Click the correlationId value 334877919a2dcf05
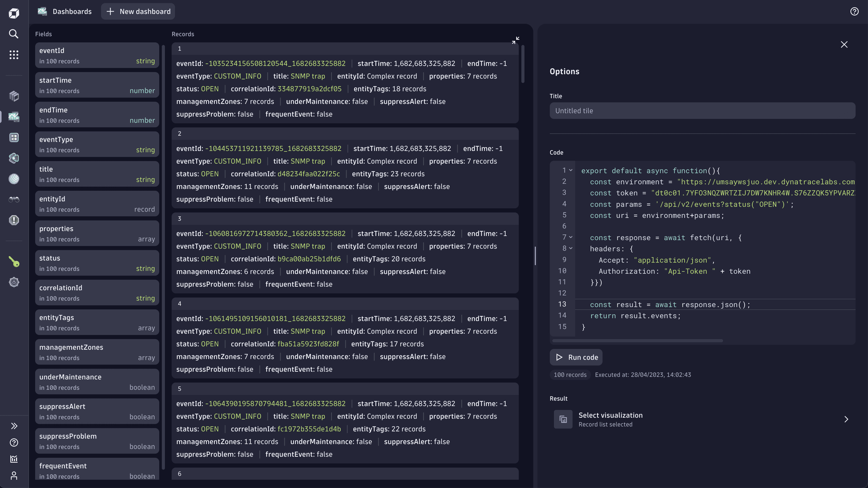The width and height of the screenshot is (868, 488). pyautogui.click(x=309, y=89)
